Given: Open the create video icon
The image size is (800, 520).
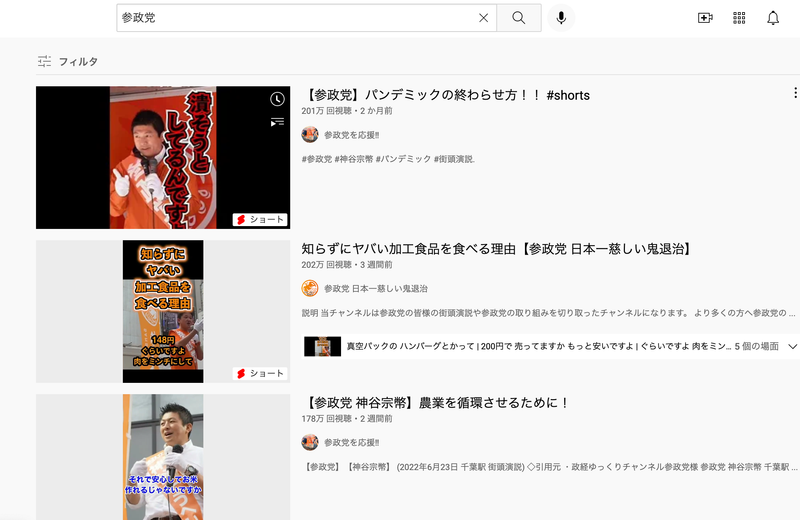Looking at the screenshot, I should tap(705, 18).
